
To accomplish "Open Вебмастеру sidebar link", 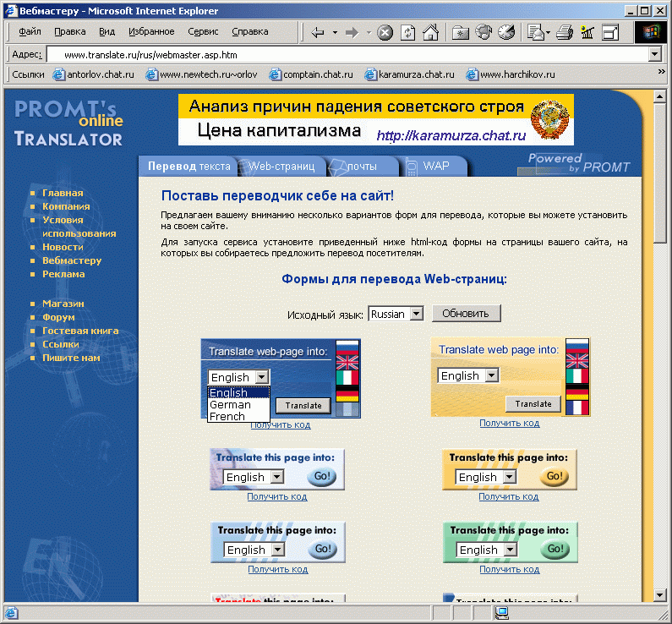I will click(72, 260).
